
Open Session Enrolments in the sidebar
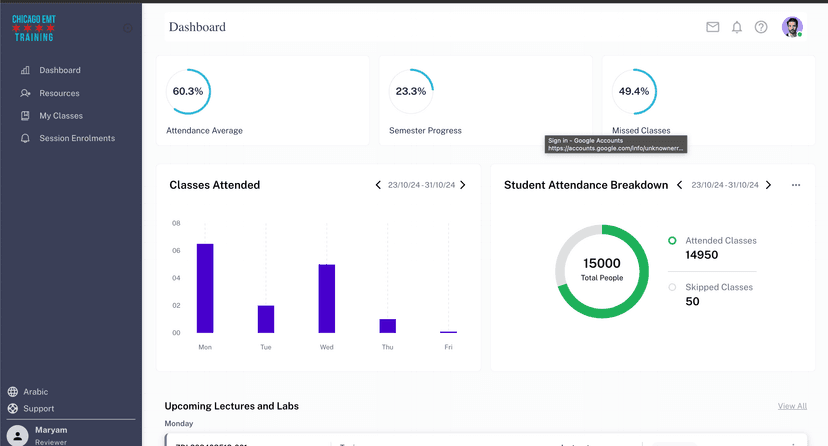[x=77, y=138]
